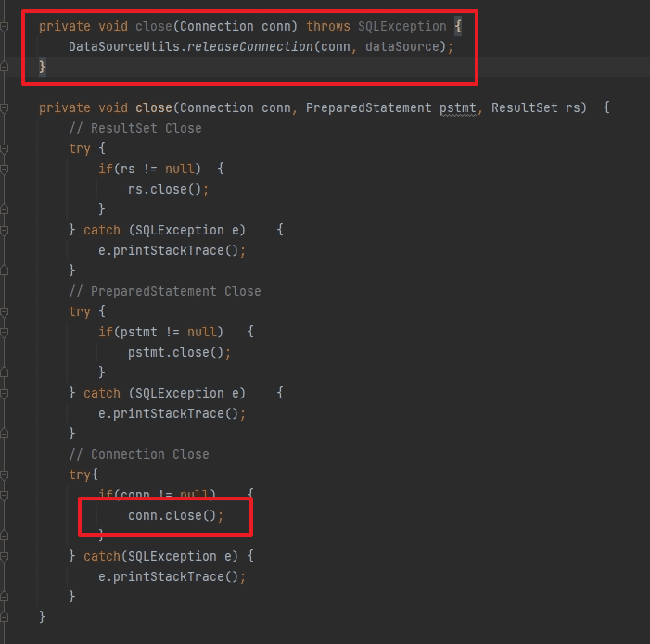Collapse the three-parameter close method via gutter fold
The image size is (650, 644).
pos(4,108)
